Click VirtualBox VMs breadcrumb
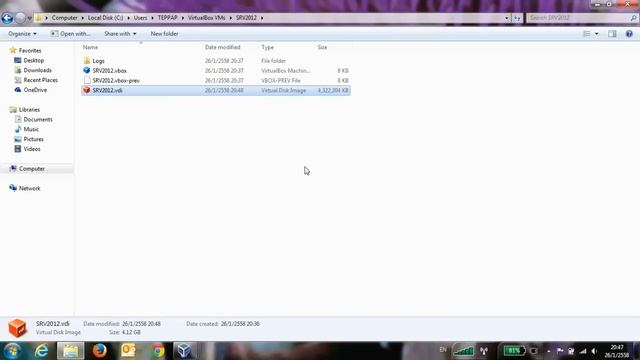Image resolution: width=640 pixels, height=360 pixels. (207, 18)
